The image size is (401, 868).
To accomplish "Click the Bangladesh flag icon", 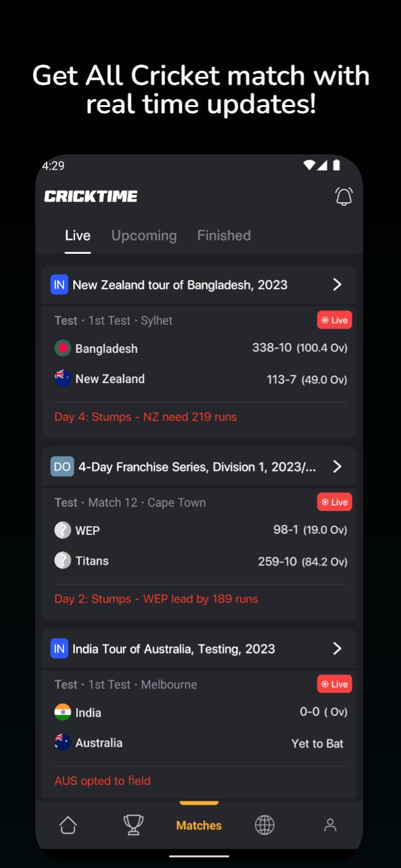I will tap(63, 348).
